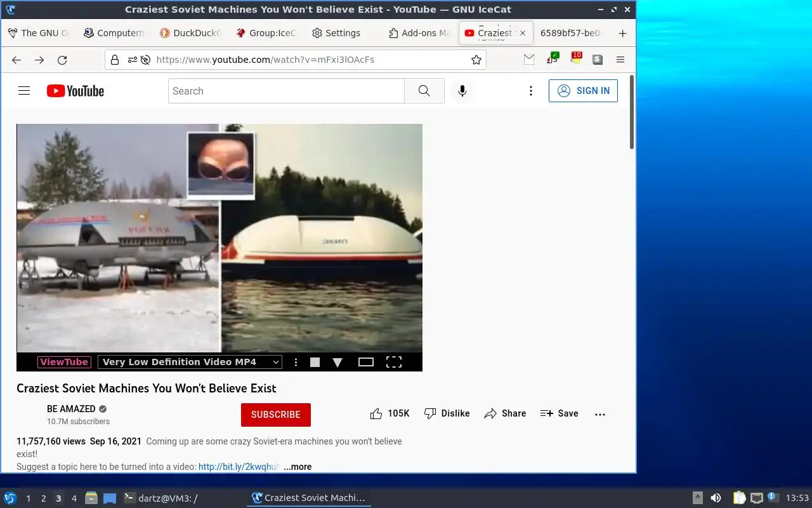The height and width of the screenshot is (508, 812).
Task: Switch to the Computer... tab
Action: click(115, 33)
